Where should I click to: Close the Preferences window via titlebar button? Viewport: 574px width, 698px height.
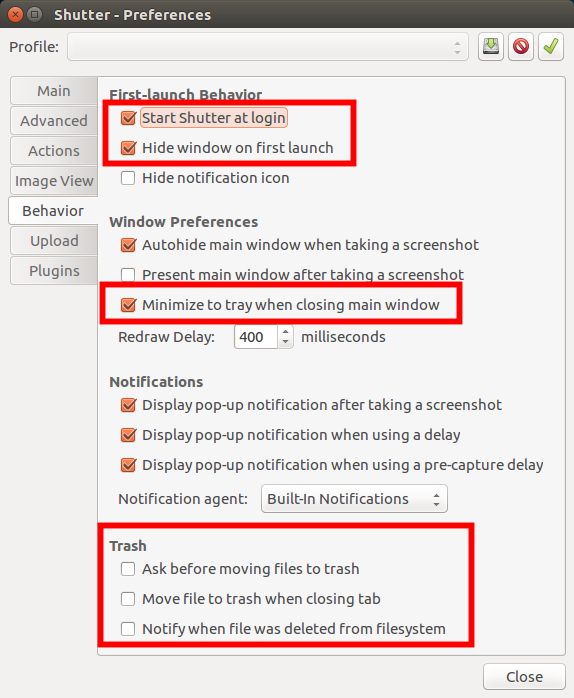15,15
